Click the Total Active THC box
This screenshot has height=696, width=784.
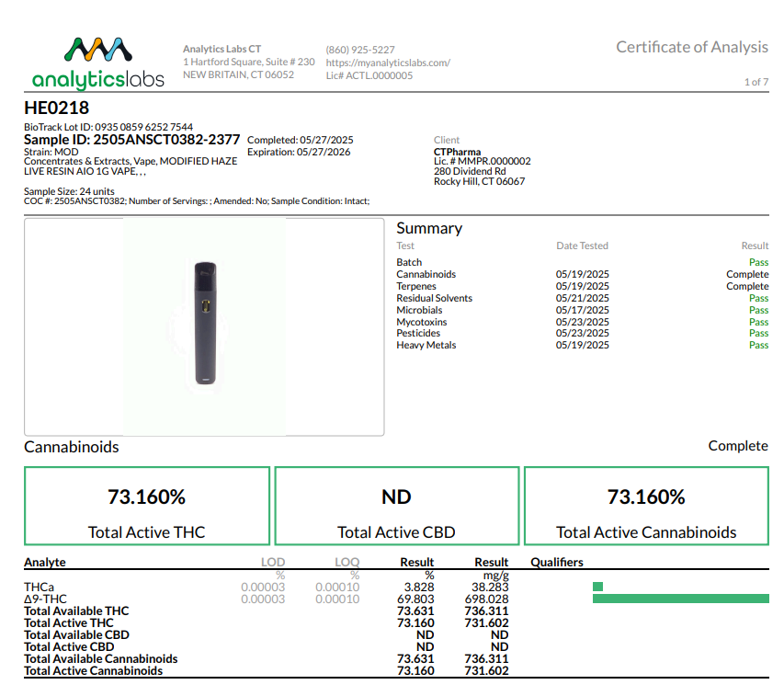[147, 506]
